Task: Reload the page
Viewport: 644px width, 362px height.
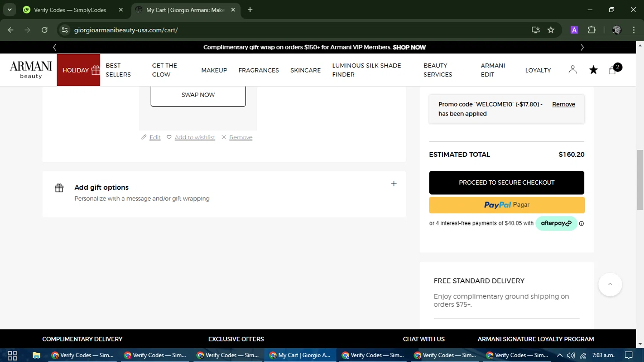Action: [45, 30]
